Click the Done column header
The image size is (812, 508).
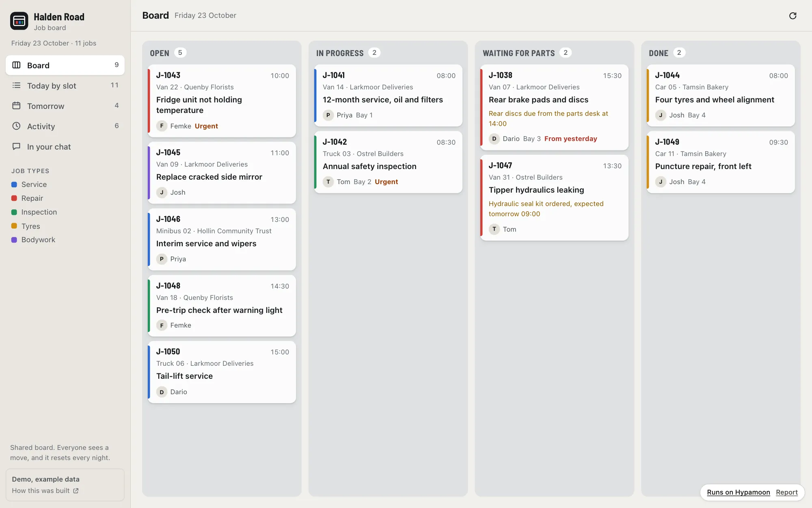pos(658,53)
